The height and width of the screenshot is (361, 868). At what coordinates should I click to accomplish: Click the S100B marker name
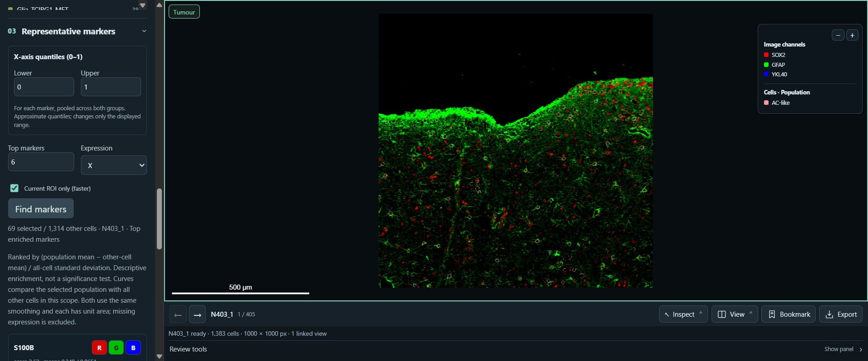[x=24, y=347]
